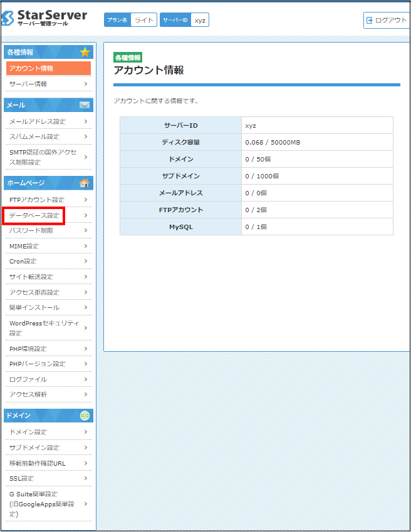Image resolution: width=411 pixels, height=532 pixels.
Task: Click chevron next to SSL設定
Action: 86,478
